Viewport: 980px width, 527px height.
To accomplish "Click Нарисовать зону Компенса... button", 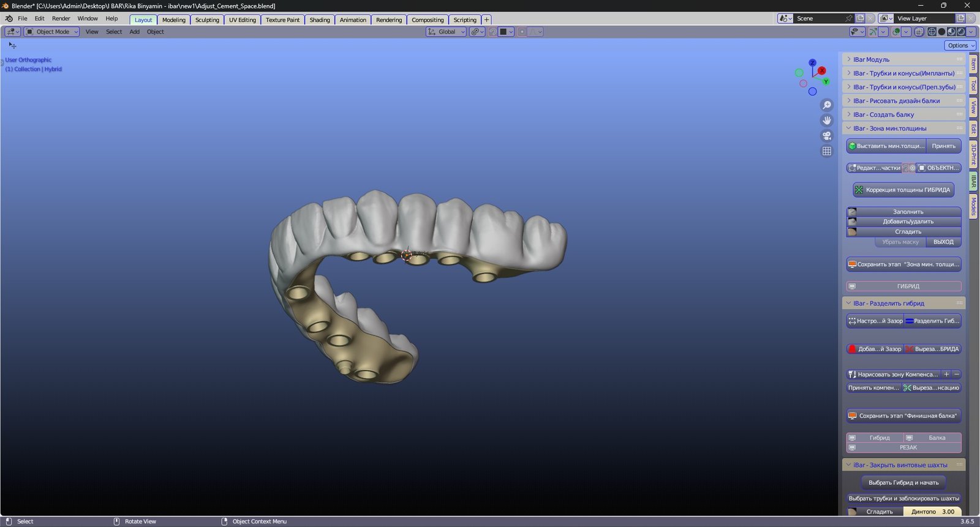I will pyautogui.click(x=894, y=374).
